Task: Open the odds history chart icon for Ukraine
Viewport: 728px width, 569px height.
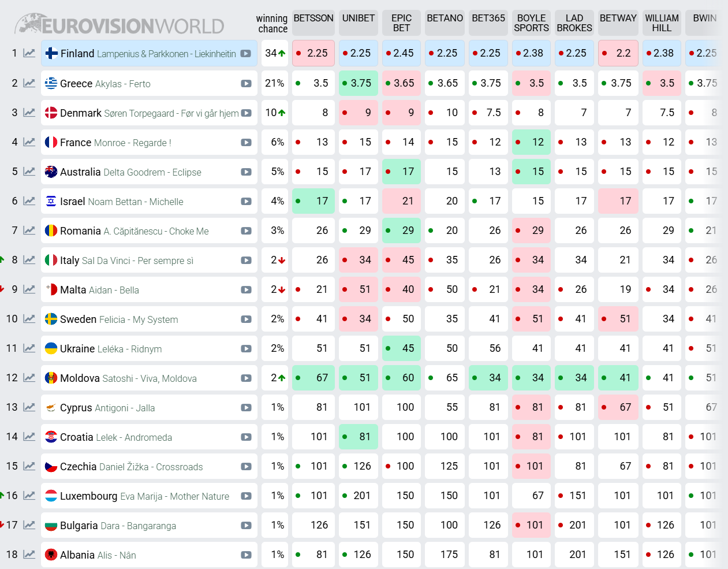Action: [x=29, y=348]
